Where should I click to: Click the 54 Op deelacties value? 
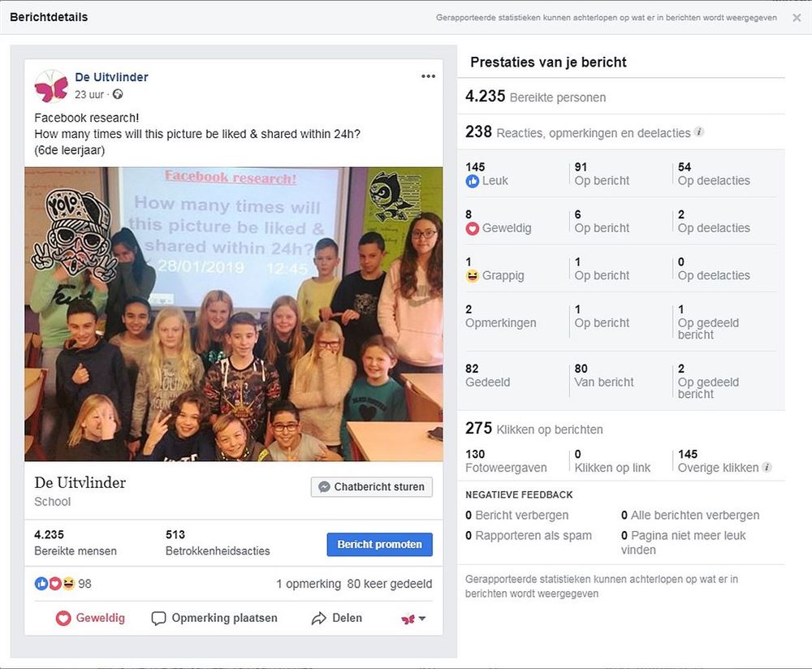click(x=714, y=174)
